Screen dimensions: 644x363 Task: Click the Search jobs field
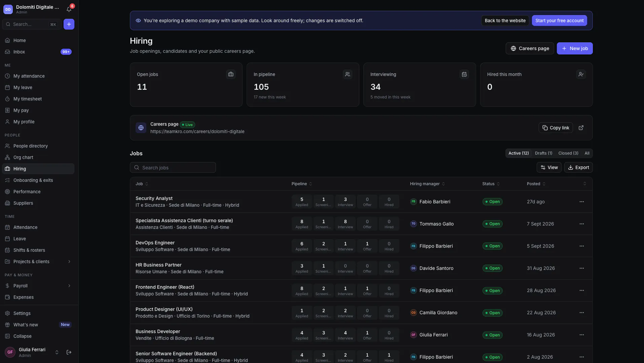click(x=173, y=167)
